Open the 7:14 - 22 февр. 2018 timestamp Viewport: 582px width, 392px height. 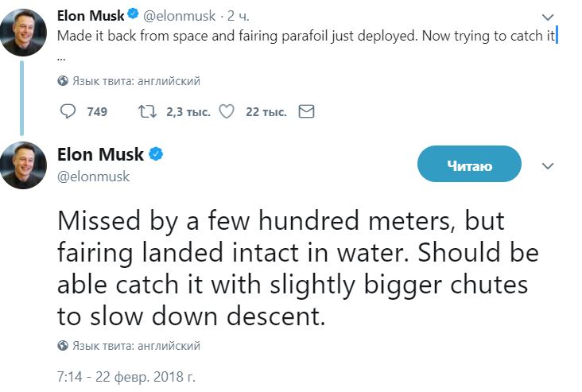click(x=126, y=377)
